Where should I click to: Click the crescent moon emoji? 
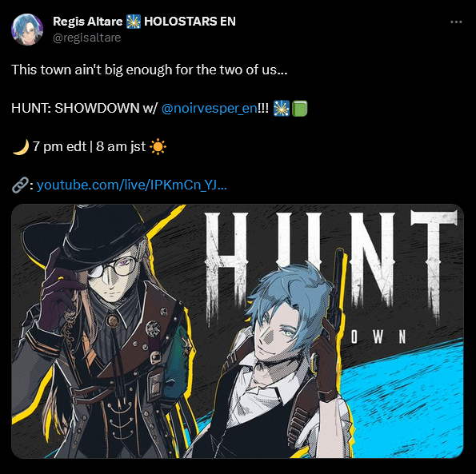point(20,147)
